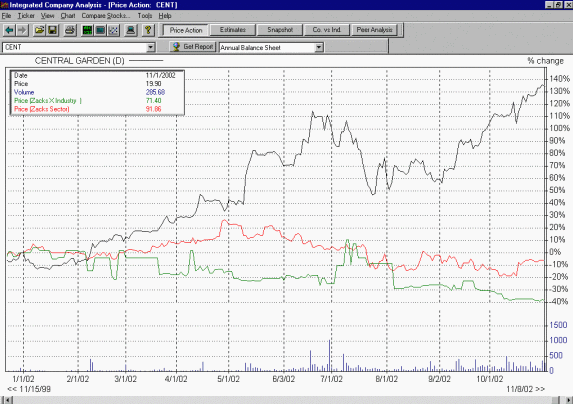The width and height of the screenshot is (573, 404).
Task: Click the line chart toolbar icon
Action: (113, 30)
